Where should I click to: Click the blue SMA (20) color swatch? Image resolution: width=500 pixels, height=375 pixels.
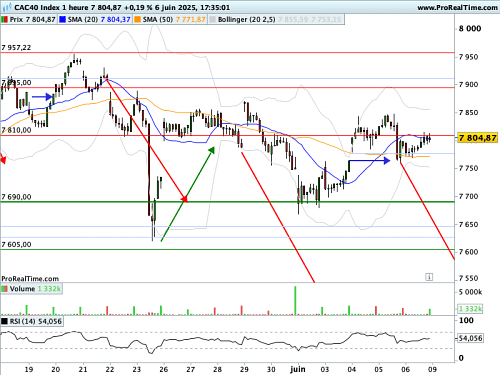coord(63,20)
